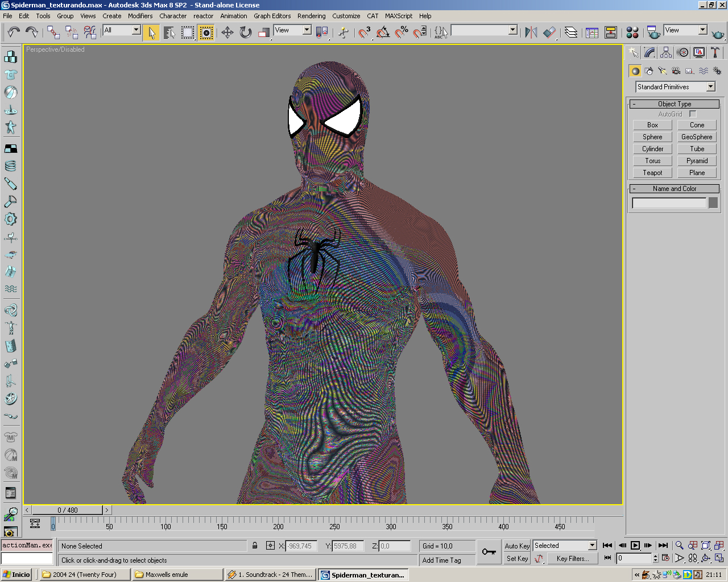Click the Zoom Extents All viewport control
Viewport: 728px width, 582px height.
click(x=719, y=546)
